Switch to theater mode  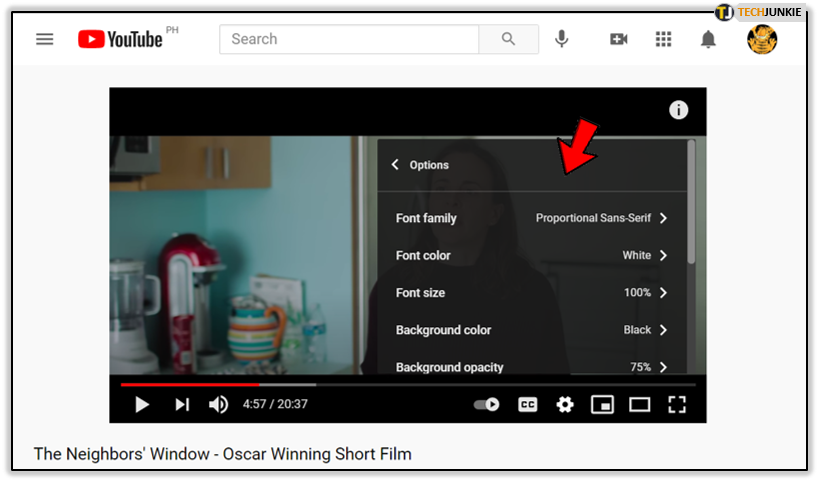(639, 404)
